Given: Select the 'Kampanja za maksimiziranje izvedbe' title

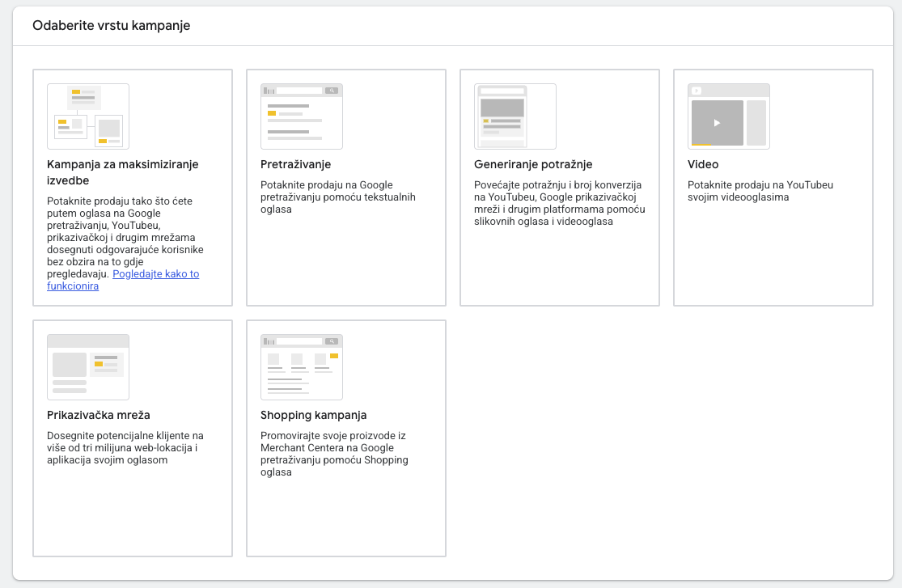Looking at the screenshot, I should coord(122,172).
